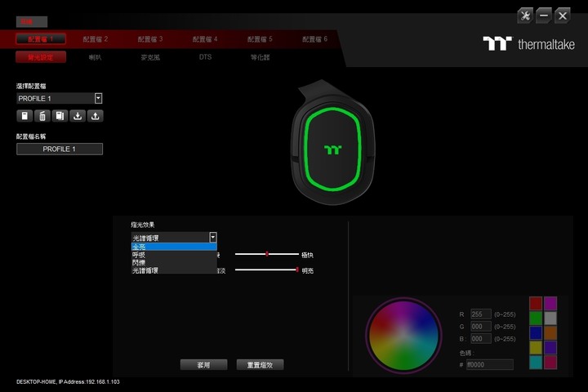The height and width of the screenshot is (392, 588).
Task: Click the copy profile icon
Action: [60, 116]
